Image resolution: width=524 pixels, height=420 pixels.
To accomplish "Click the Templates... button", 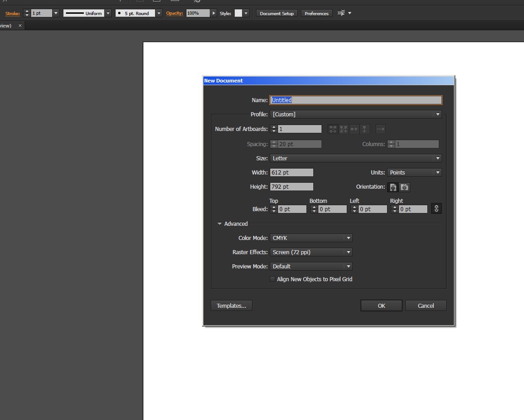I will coord(231,306).
